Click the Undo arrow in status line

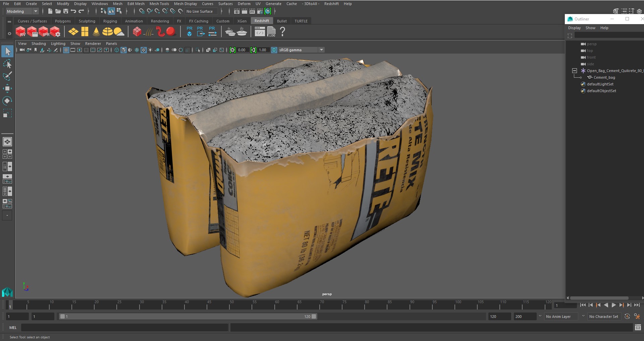[73, 11]
